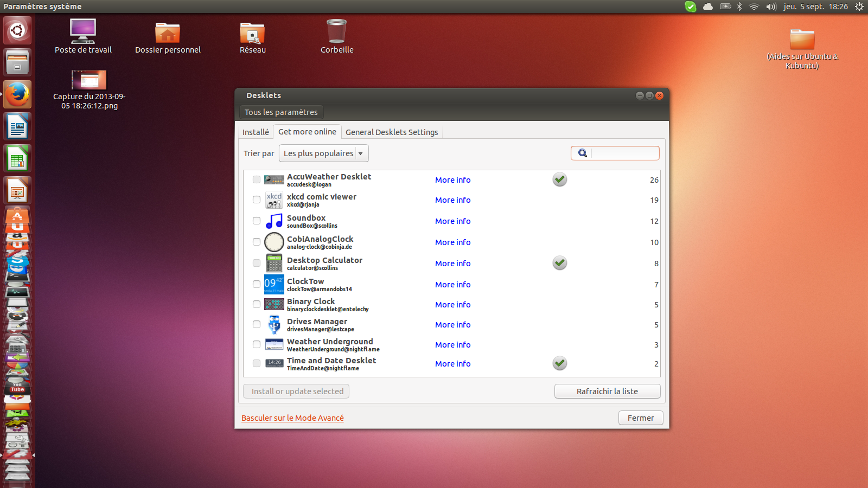Check the AccuWeather Desklet checkbox
This screenshot has width=868, height=488.
(257, 179)
